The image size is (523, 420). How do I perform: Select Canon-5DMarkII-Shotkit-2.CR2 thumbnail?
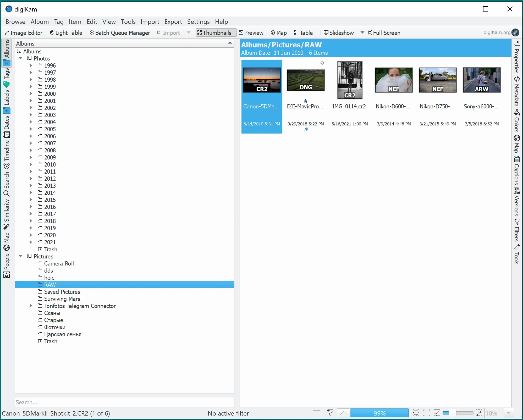point(261,79)
